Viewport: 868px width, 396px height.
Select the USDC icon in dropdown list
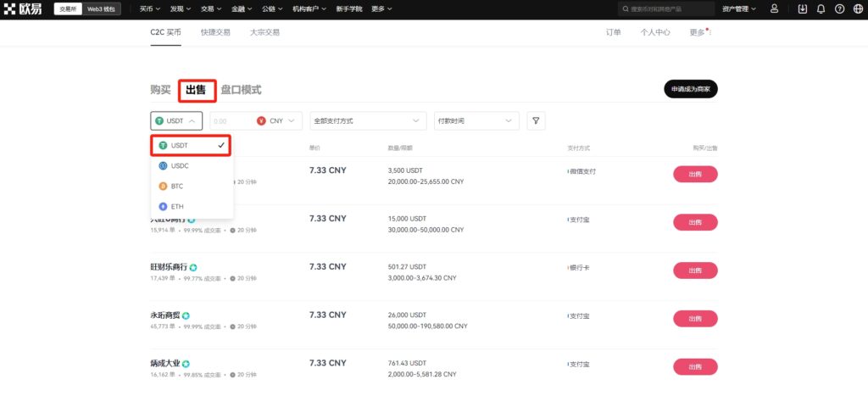(x=163, y=165)
